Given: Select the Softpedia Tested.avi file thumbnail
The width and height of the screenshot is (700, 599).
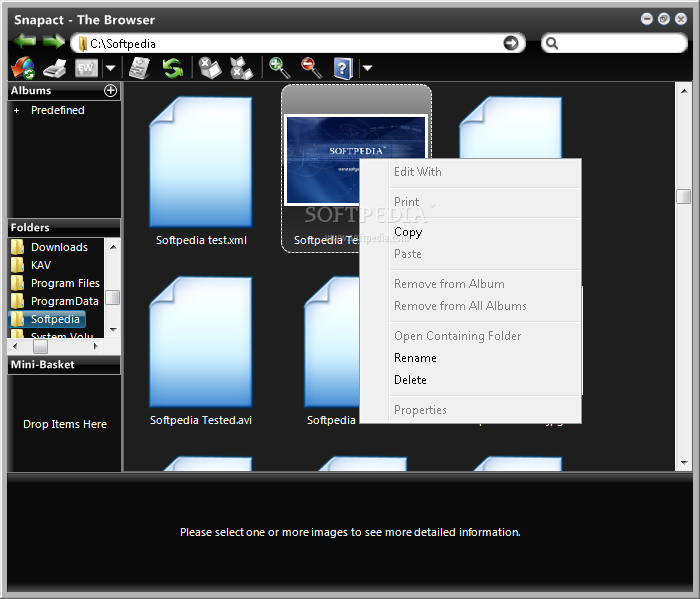Looking at the screenshot, I should point(201,342).
